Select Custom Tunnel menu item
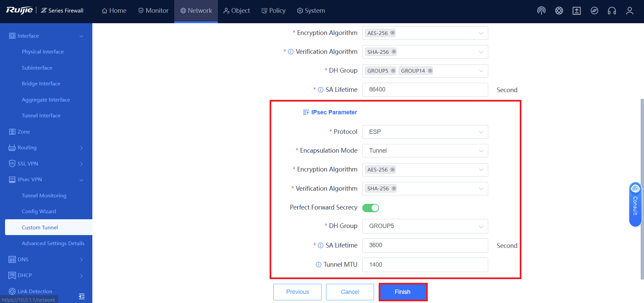644x303 pixels. coord(49,227)
